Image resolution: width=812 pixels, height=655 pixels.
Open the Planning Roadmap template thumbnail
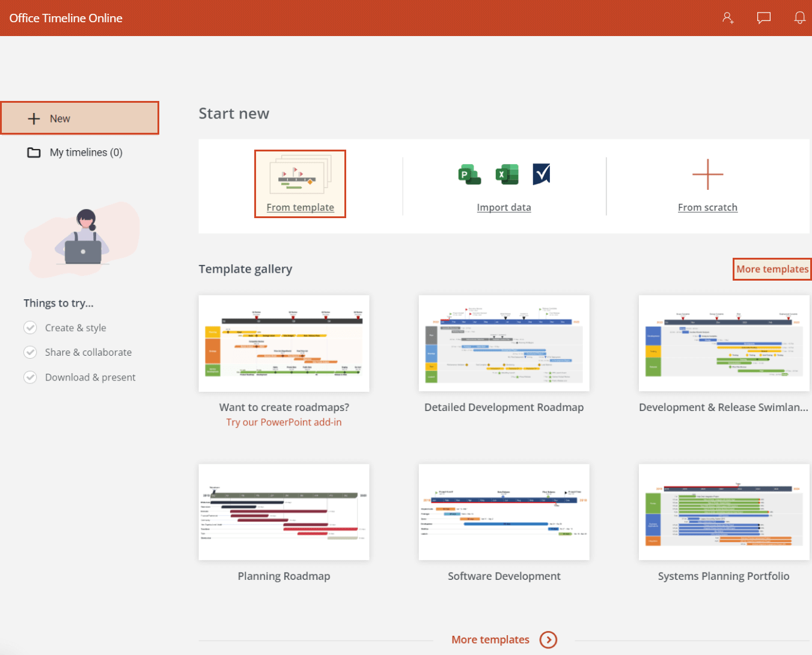[x=284, y=511]
